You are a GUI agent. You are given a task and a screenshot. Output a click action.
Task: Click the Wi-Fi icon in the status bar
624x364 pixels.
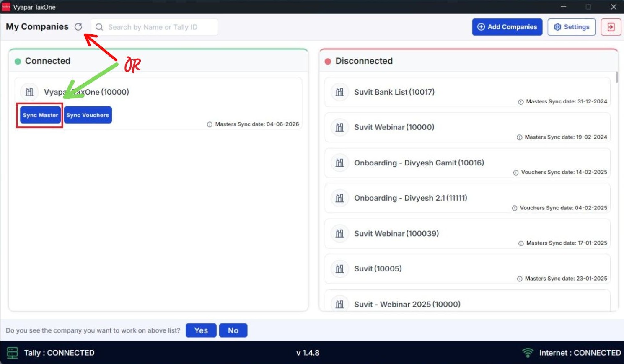[x=528, y=353]
